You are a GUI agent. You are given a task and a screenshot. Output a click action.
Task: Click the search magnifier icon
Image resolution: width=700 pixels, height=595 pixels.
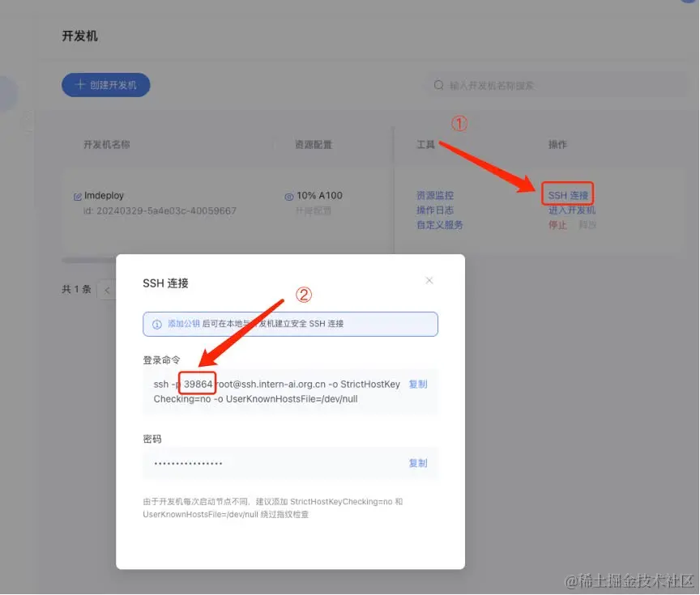click(438, 85)
